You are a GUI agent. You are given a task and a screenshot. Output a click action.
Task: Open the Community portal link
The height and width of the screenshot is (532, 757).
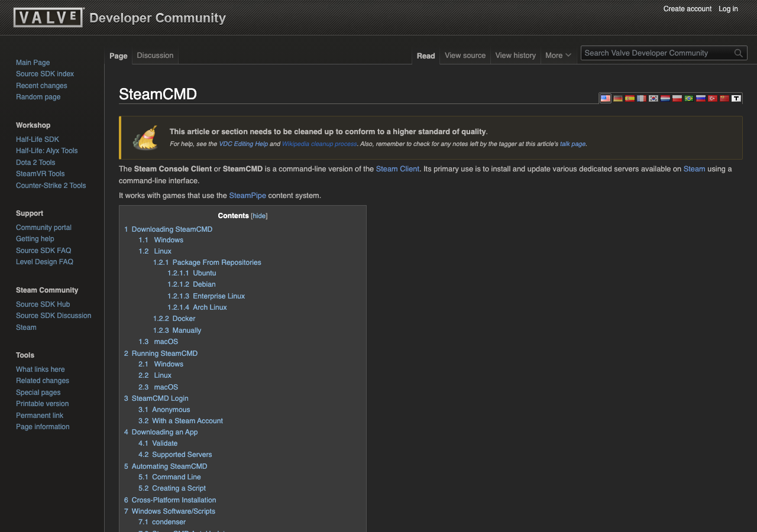pos(44,228)
